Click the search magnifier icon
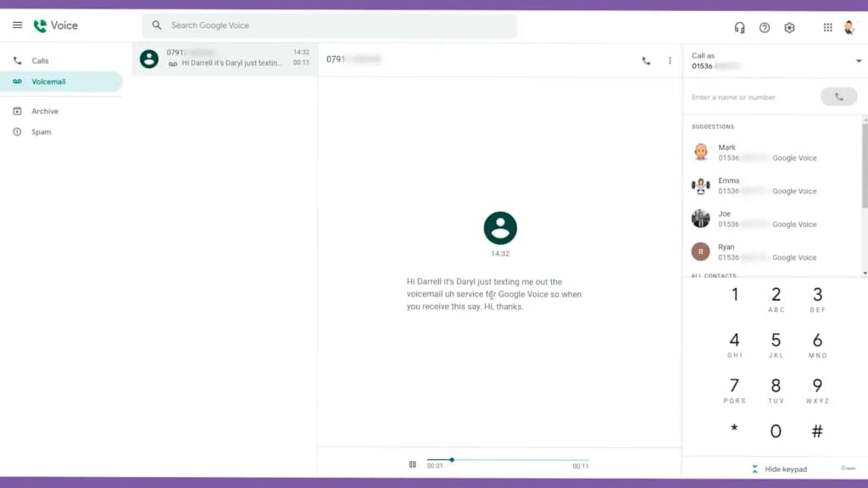 point(157,25)
